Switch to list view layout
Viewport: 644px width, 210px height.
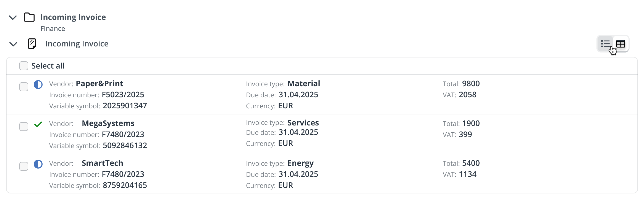(605, 44)
